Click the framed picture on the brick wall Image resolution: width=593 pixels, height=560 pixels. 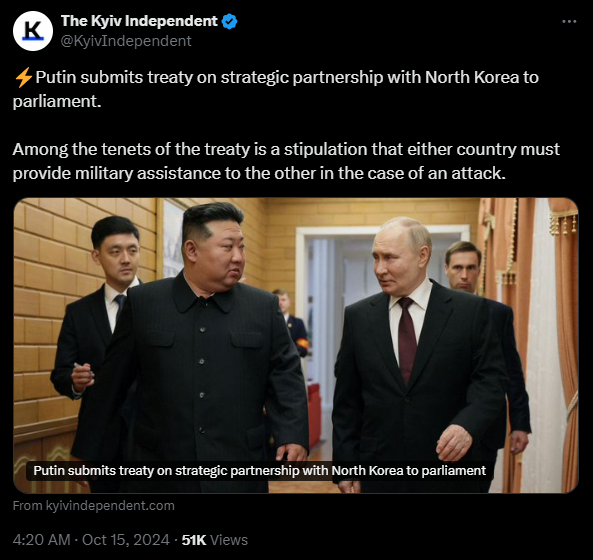tap(171, 238)
